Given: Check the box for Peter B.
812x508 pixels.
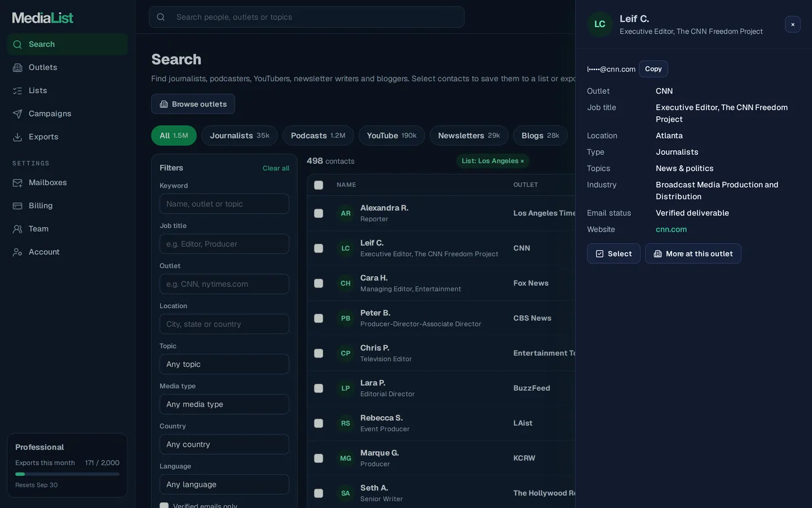Looking at the screenshot, I should coord(319,318).
